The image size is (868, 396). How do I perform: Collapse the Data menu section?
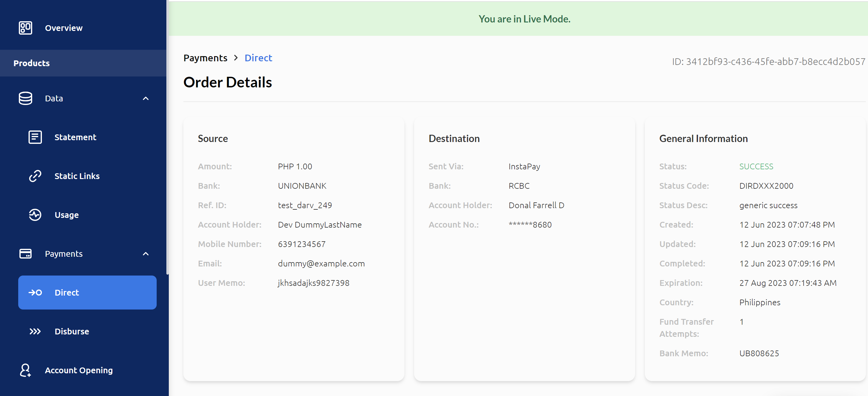(145, 98)
